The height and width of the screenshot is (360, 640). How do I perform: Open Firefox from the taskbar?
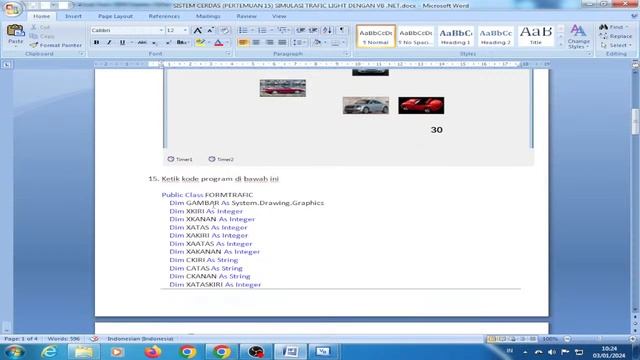point(153,351)
